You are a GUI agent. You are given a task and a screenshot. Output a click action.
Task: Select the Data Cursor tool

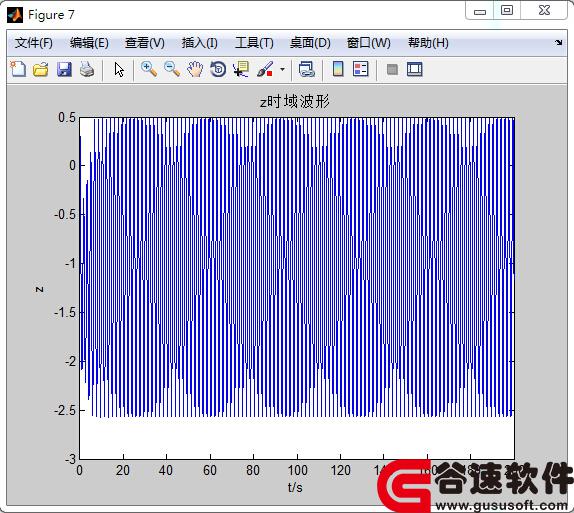point(241,69)
